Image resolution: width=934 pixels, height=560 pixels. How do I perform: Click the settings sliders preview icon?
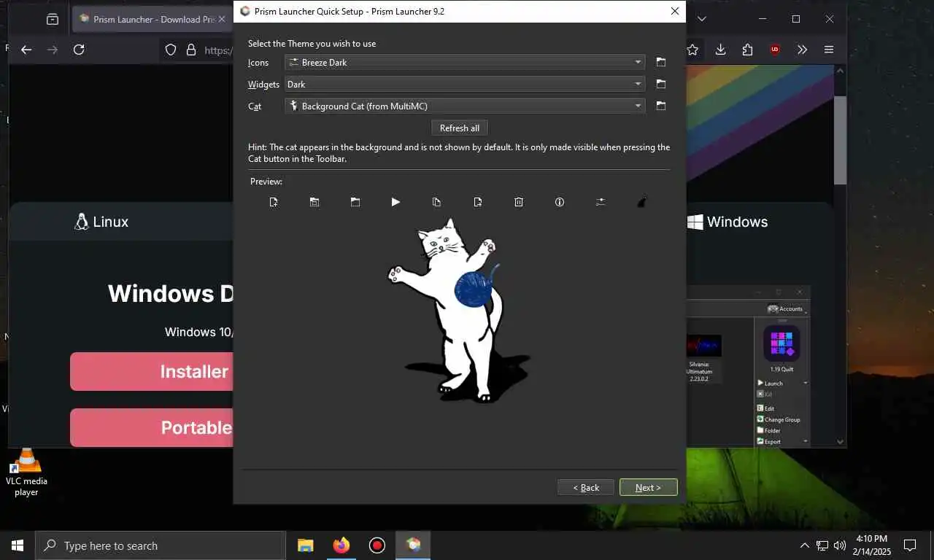[x=601, y=202]
